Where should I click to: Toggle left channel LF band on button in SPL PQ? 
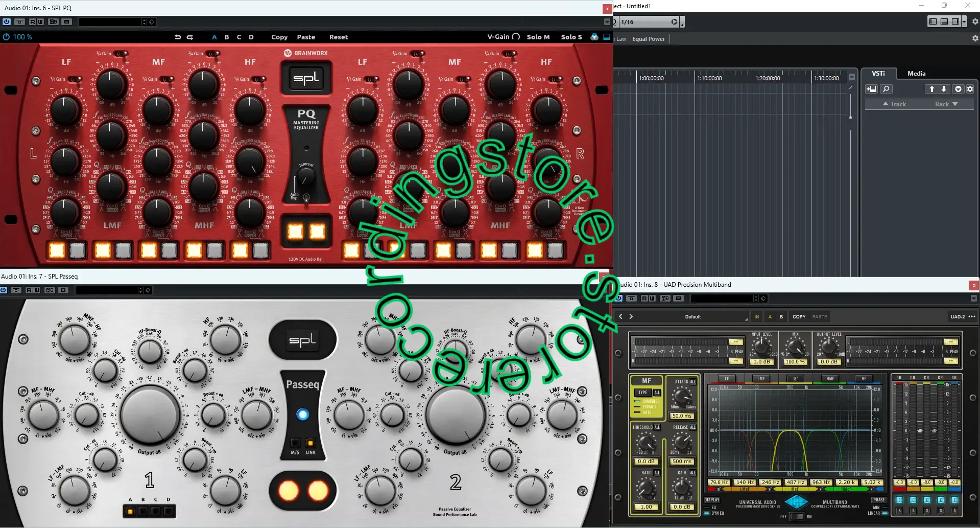coord(57,250)
